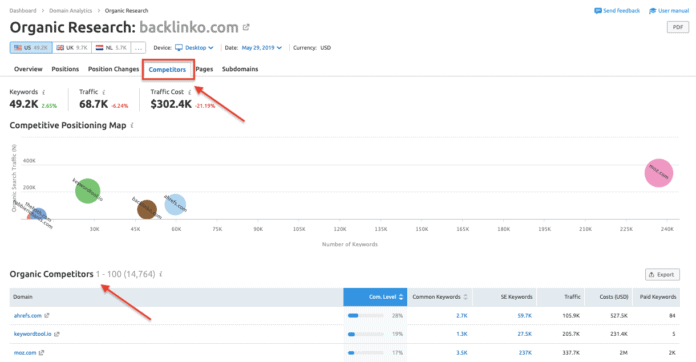The width and height of the screenshot is (696, 362).
Task: Select the UK database flag button
Action: click(x=72, y=47)
